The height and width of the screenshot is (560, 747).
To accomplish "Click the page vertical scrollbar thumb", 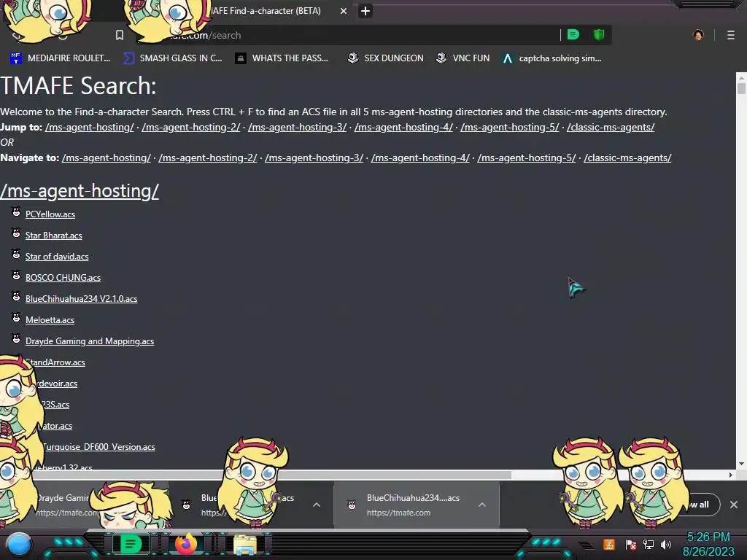I will (x=741, y=88).
